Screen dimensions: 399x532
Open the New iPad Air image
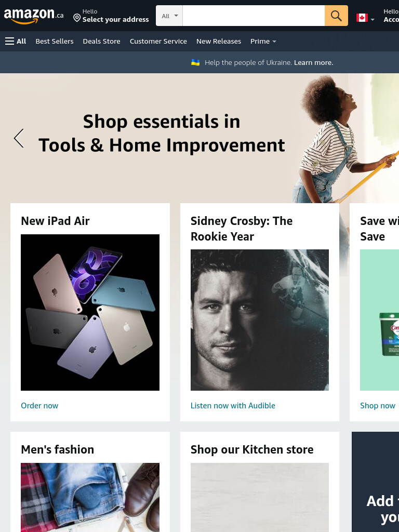coord(90,312)
